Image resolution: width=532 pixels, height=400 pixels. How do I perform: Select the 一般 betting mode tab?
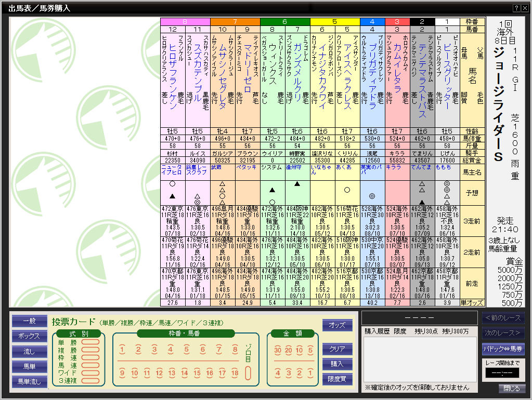(30, 321)
